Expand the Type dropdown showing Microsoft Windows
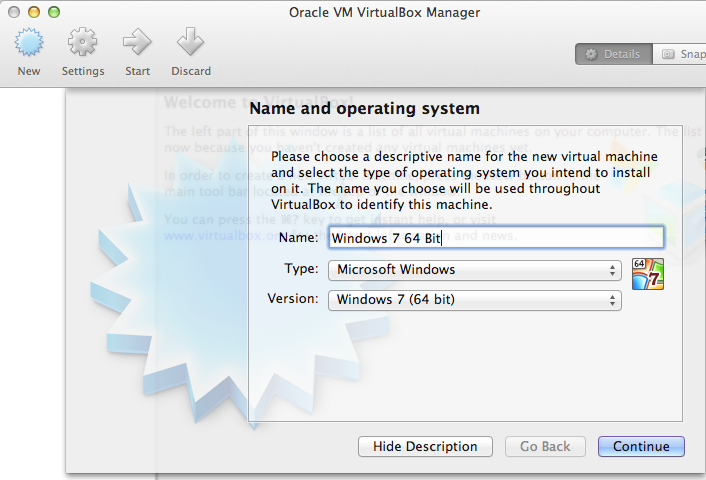706x480 pixels. (x=474, y=269)
